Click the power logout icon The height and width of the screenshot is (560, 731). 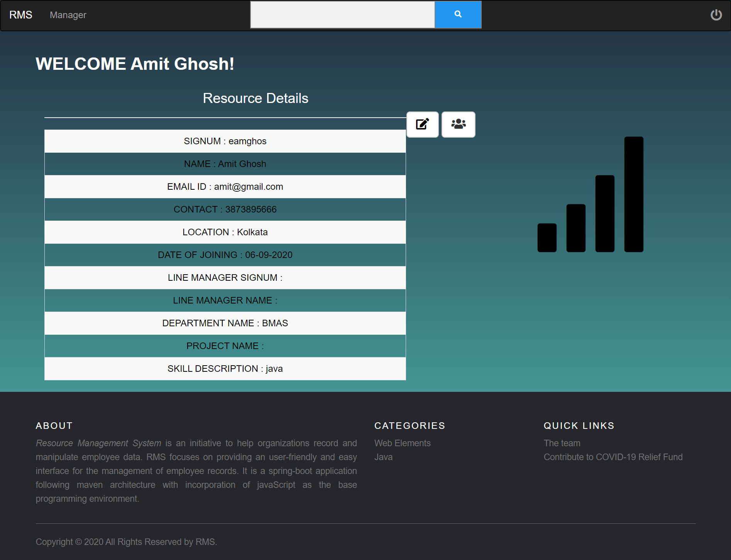(716, 15)
